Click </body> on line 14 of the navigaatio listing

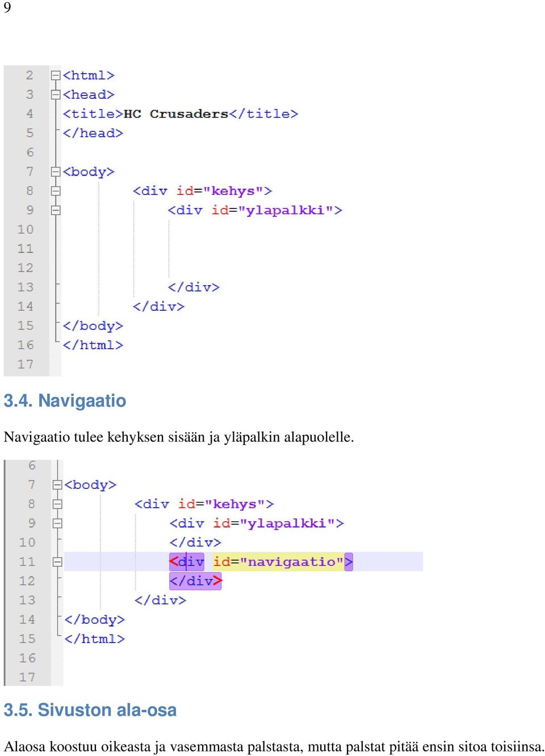pyautogui.click(x=95, y=620)
